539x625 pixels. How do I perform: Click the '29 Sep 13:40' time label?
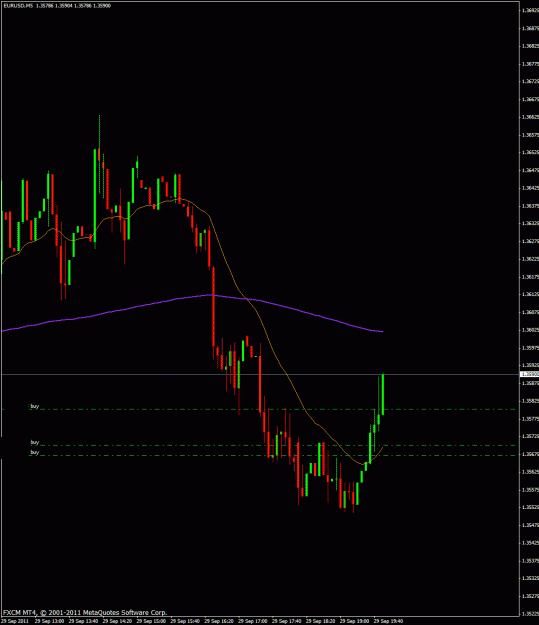(x=83, y=621)
